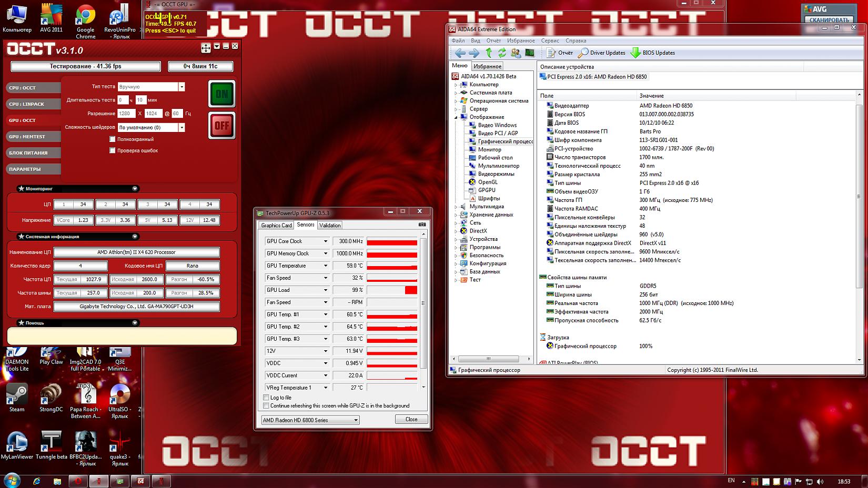Viewport: 868px width, 488px height.
Task: Click the GPU-Z screenshot camera icon
Action: 422,225
